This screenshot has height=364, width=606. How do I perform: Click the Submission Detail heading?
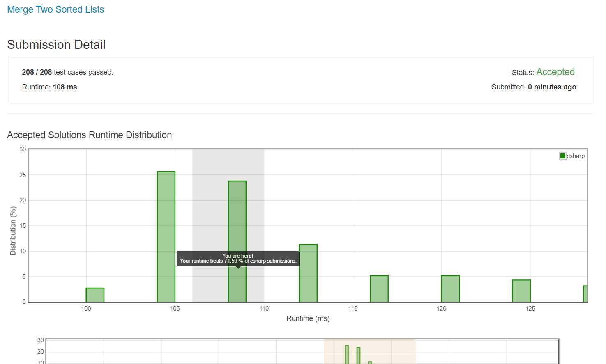[x=56, y=44]
